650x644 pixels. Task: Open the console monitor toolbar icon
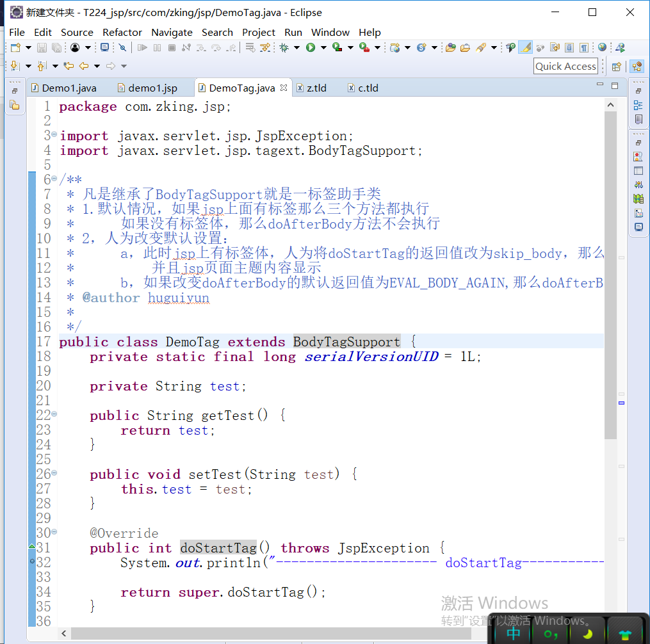[x=104, y=47]
